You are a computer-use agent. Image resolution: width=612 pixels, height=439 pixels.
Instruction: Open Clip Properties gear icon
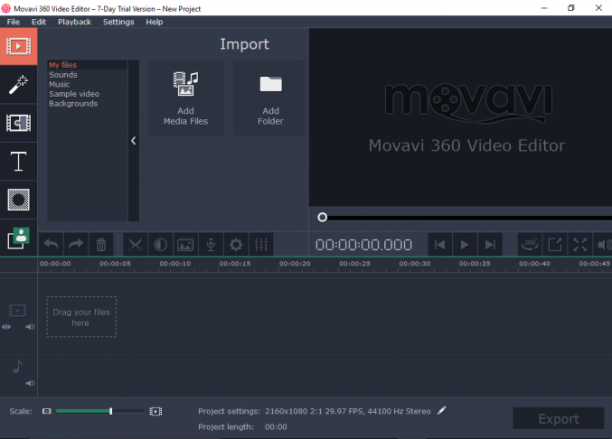[236, 245]
